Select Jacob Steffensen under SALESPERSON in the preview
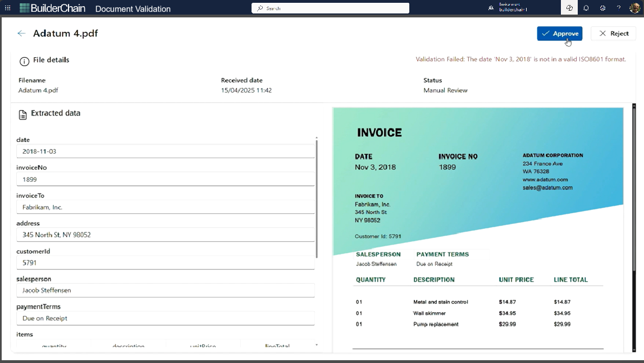The width and height of the screenshot is (644, 363). [x=376, y=264]
